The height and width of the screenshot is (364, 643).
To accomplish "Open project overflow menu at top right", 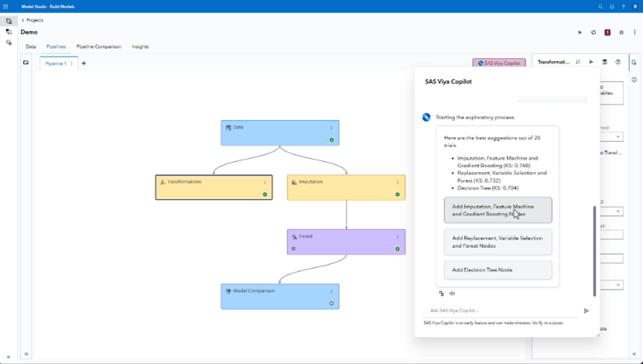I will [x=635, y=32].
